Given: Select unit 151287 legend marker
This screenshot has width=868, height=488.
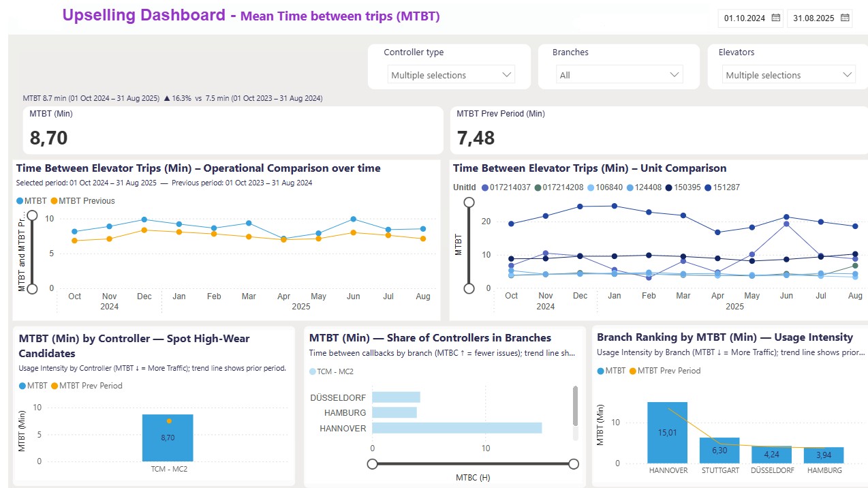Looking at the screenshot, I should pyautogui.click(x=707, y=187).
